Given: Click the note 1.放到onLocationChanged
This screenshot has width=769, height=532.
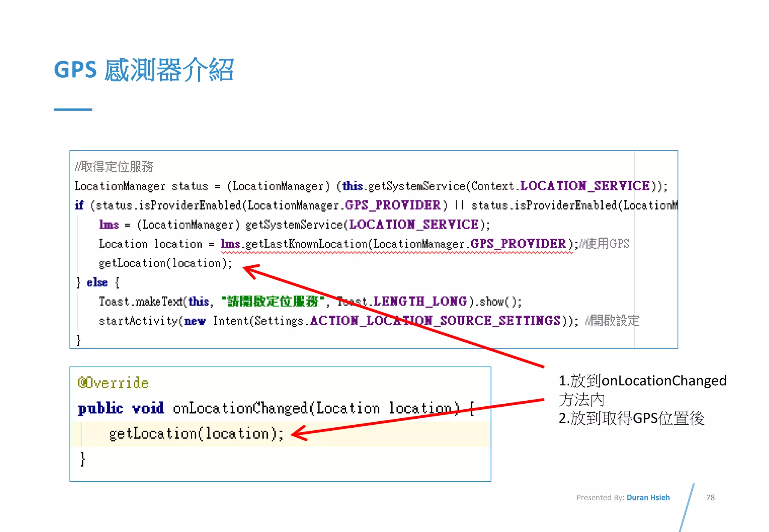Looking at the screenshot, I should coord(642,380).
